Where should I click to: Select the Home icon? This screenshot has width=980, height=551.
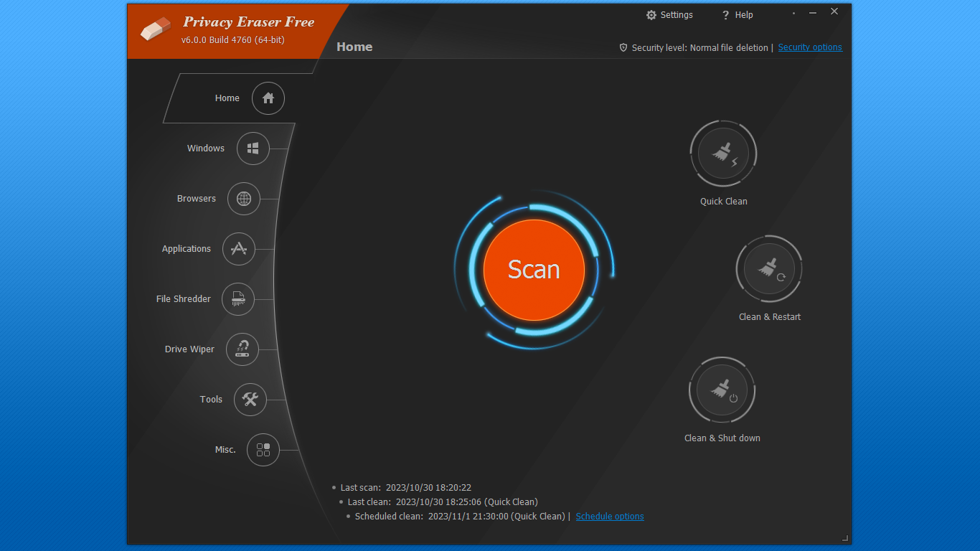coord(268,98)
